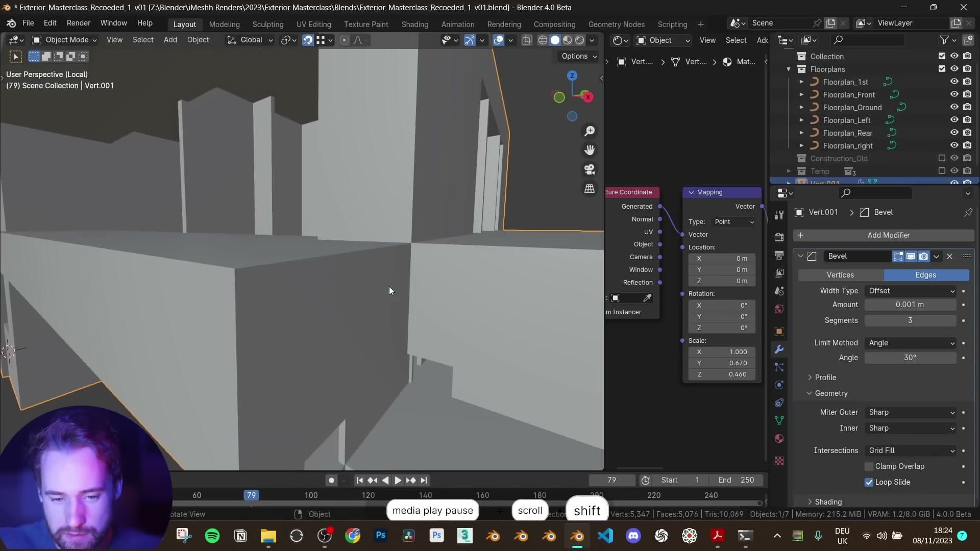Open the World properties tab icon
The height and width of the screenshot is (551, 980).
[779, 309]
